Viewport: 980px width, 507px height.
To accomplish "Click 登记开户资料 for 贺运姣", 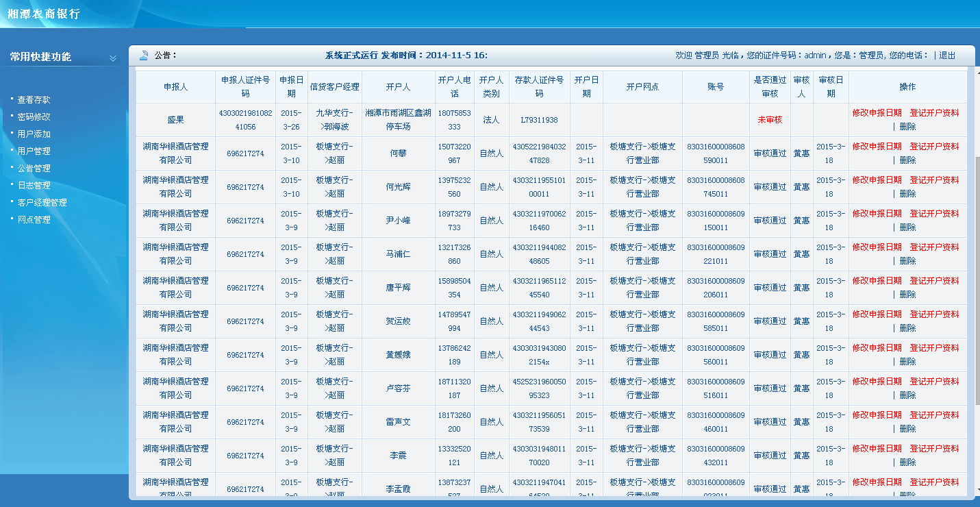I will click(x=935, y=314).
